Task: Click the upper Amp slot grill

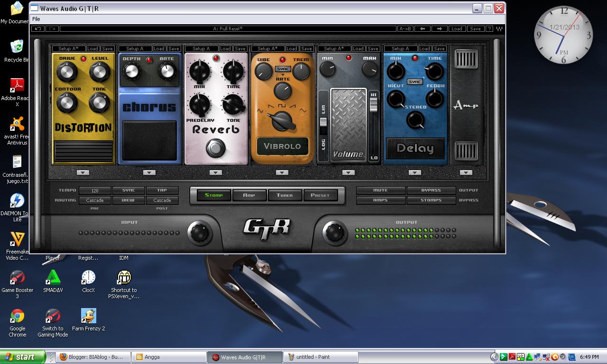Action: coord(466,59)
